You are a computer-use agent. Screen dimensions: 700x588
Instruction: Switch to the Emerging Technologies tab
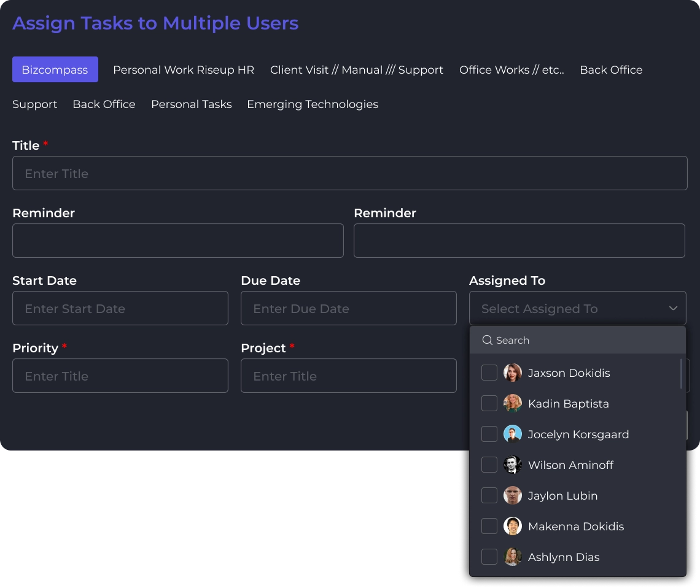coord(313,104)
